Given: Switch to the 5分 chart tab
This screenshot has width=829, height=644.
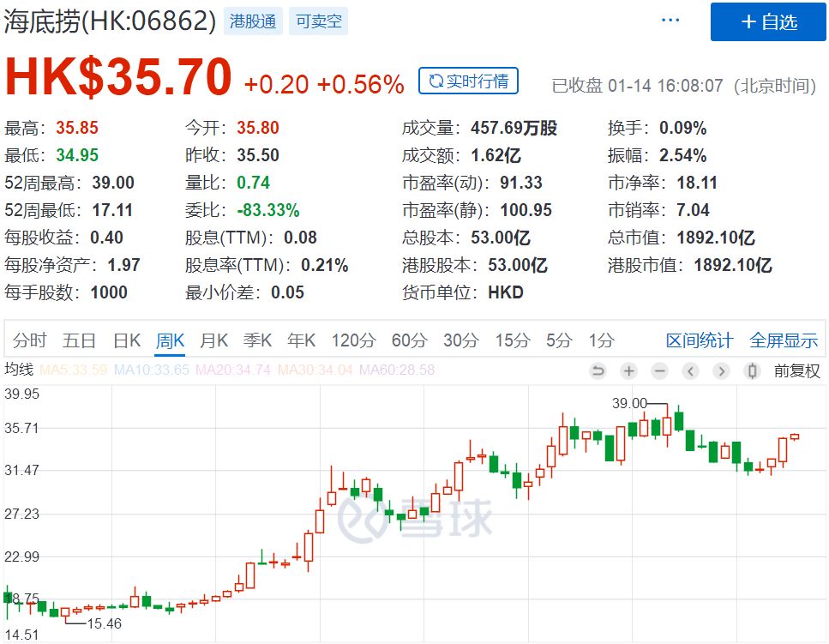Looking at the screenshot, I should (x=559, y=340).
